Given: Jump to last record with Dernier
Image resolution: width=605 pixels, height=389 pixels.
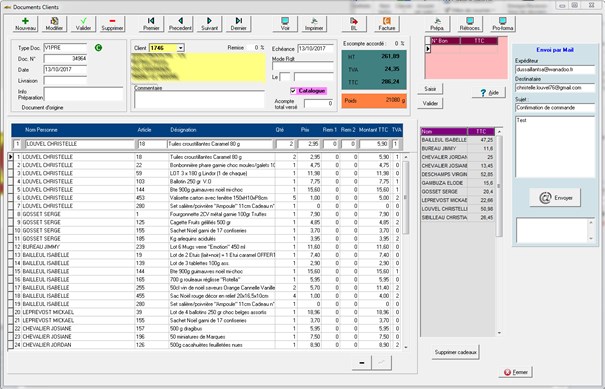Looking at the screenshot, I should [238, 24].
